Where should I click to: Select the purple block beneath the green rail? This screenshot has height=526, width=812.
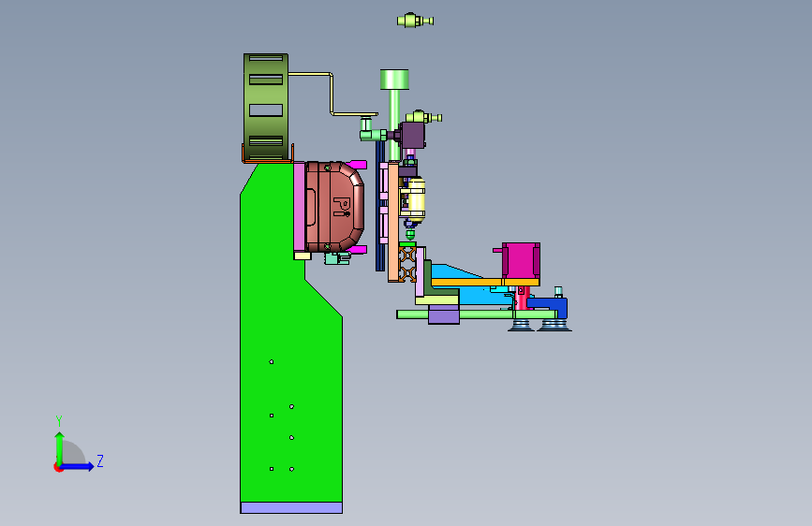tap(444, 314)
